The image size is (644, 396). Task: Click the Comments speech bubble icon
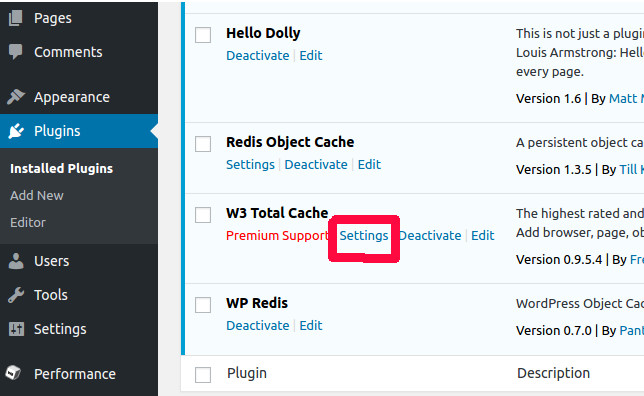(16, 52)
